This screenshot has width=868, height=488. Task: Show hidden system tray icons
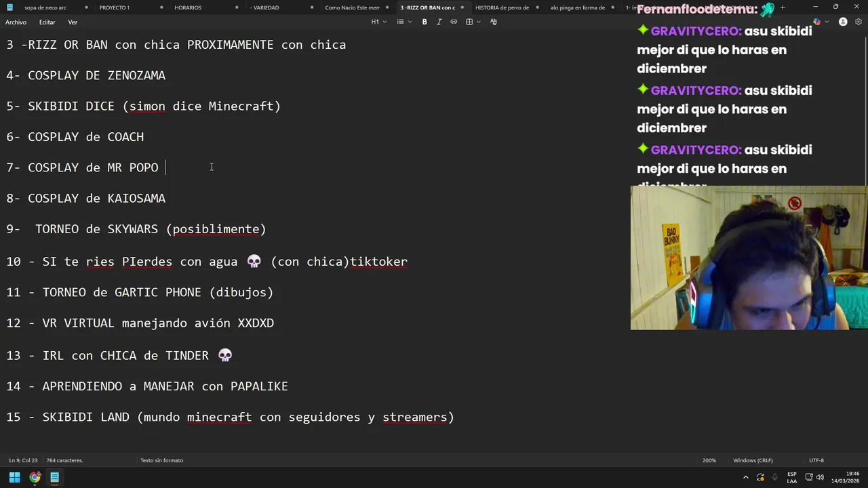click(746, 477)
